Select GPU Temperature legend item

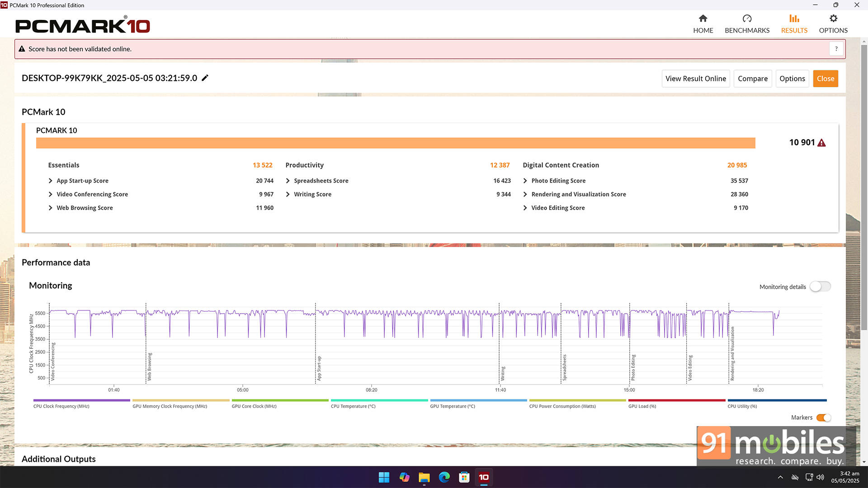coord(478,403)
